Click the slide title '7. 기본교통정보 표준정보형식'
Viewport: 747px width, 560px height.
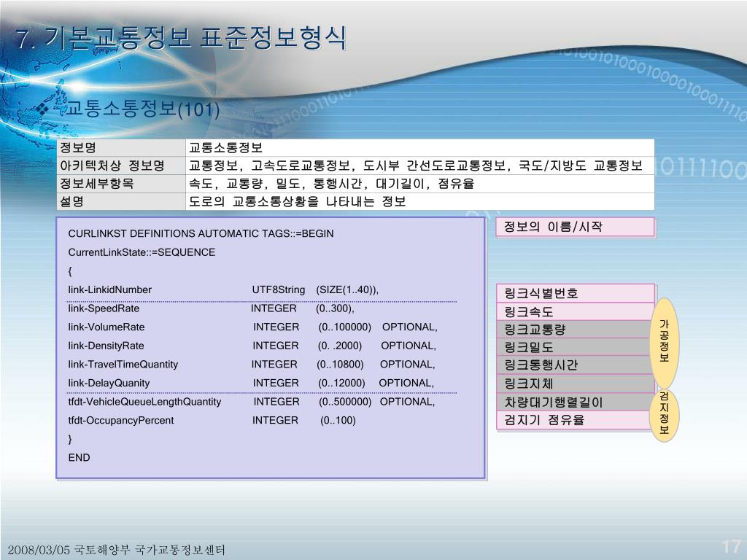(x=181, y=38)
